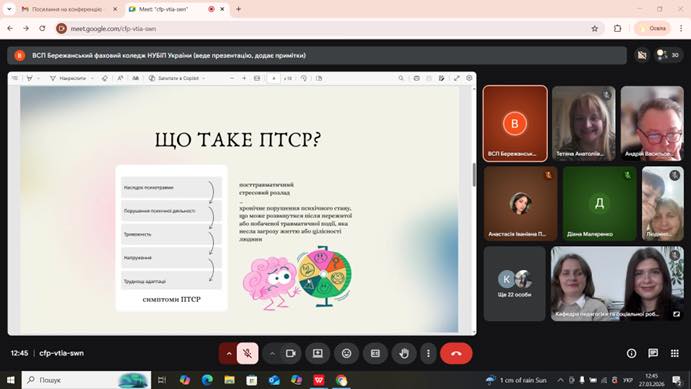The height and width of the screenshot is (389, 691).
Task: Leave the call with red hang-up button
Action: pyautogui.click(x=456, y=353)
